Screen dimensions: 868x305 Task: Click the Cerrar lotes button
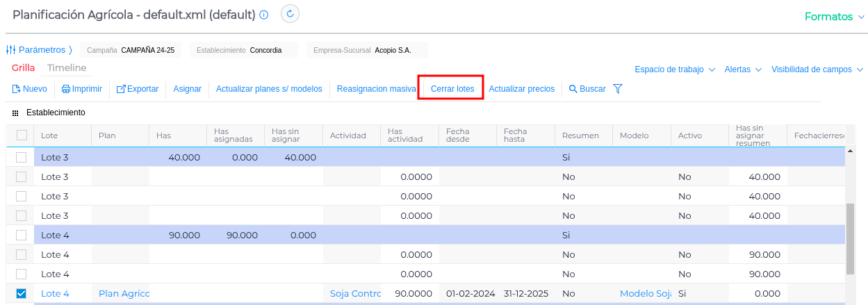(x=452, y=89)
